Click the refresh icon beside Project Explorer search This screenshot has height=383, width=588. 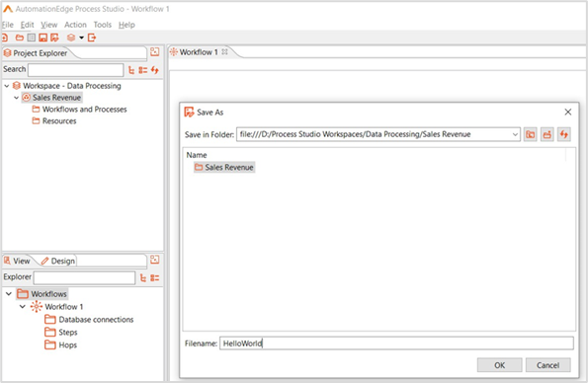[x=155, y=70]
